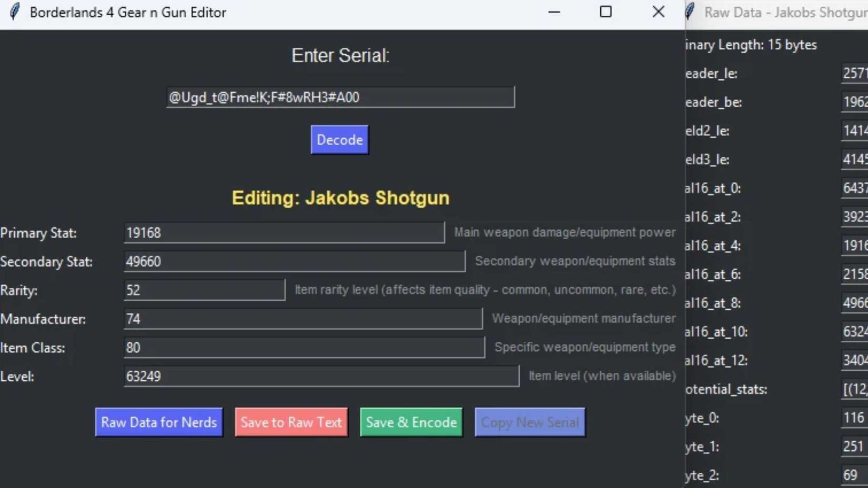Click the feather icon in Editor title bar

(x=15, y=12)
